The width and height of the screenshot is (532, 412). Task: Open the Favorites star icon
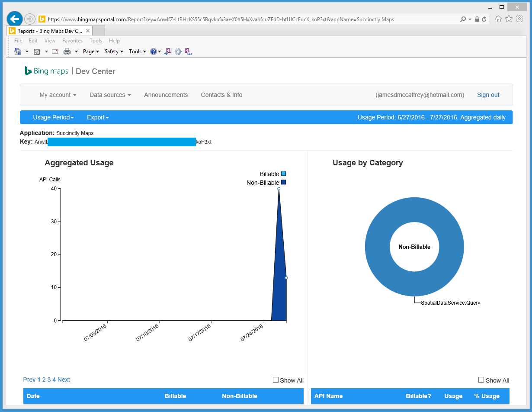pyautogui.click(x=509, y=19)
